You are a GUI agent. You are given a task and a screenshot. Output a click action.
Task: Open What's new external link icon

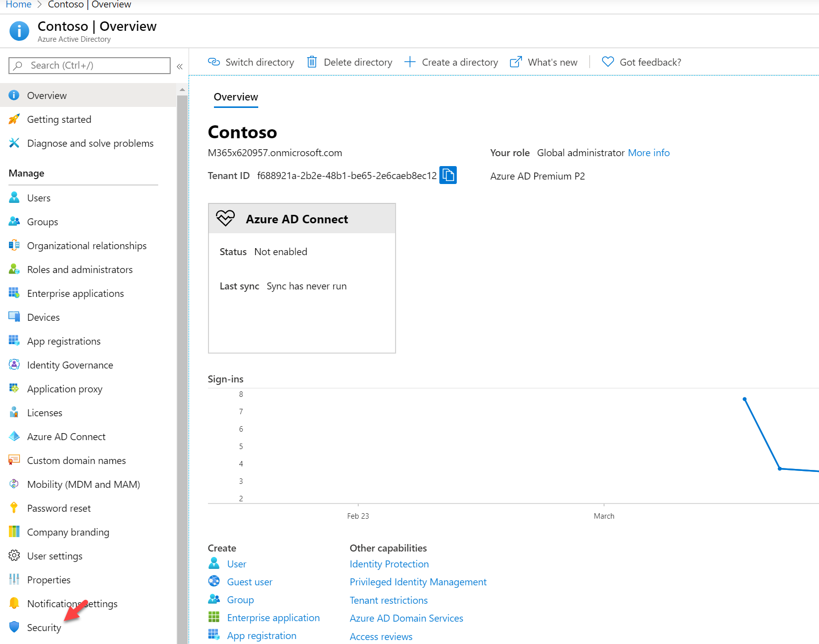pyautogui.click(x=516, y=62)
